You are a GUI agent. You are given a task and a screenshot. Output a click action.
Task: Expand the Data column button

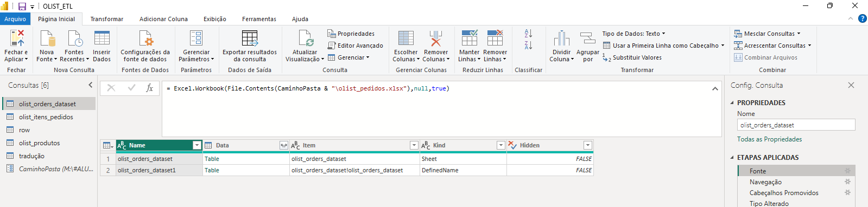tap(283, 145)
